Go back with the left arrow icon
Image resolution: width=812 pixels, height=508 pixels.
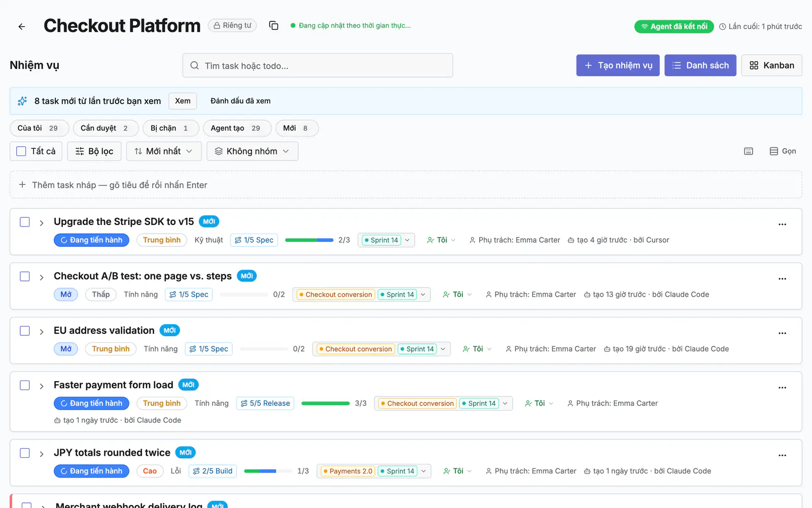point(21,26)
